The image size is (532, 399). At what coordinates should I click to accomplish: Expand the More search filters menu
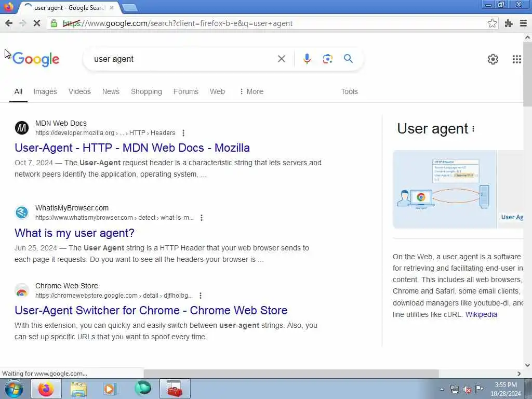click(251, 91)
